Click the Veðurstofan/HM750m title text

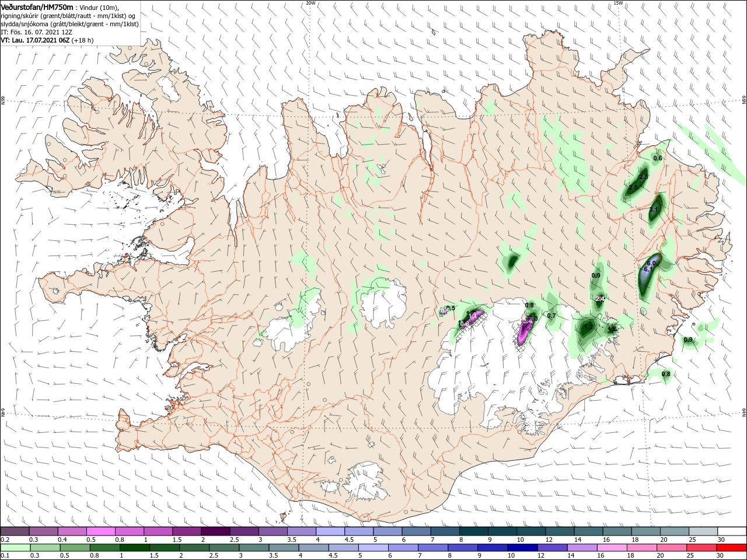coord(37,6)
